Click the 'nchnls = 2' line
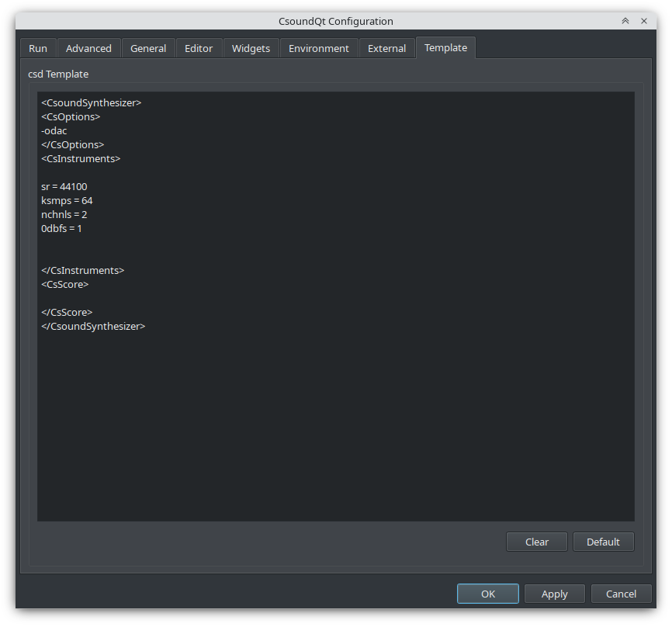Image resolution: width=672 pixels, height=627 pixels. coord(64,215)
